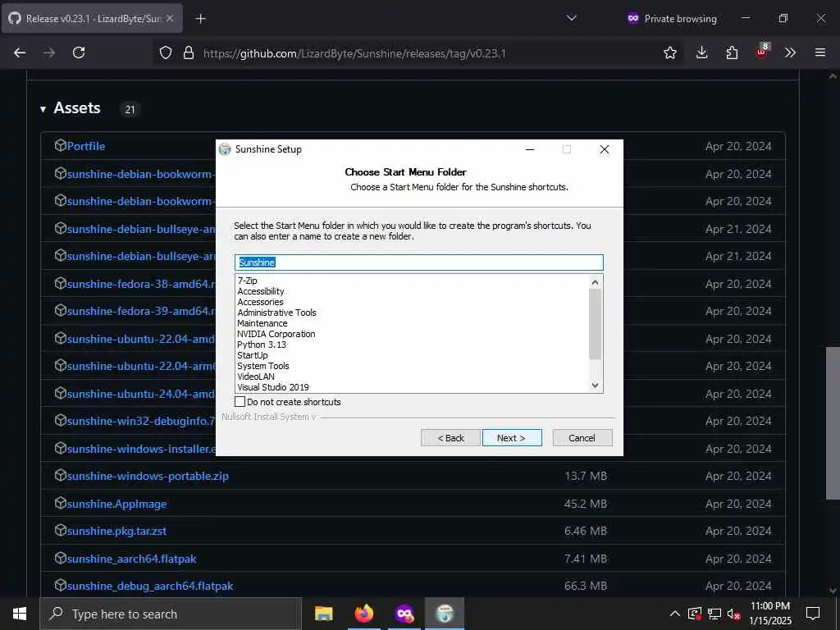Image resolution: width=840 pixels, height=630 pixels.
Task: Download sunshine.pkg.tar.zst asset
Action: [x=116, y=531]
